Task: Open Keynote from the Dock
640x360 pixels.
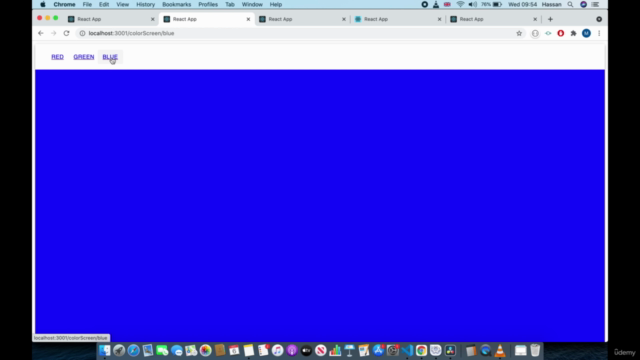Action: pyautogui.click(x=349, y=350)
